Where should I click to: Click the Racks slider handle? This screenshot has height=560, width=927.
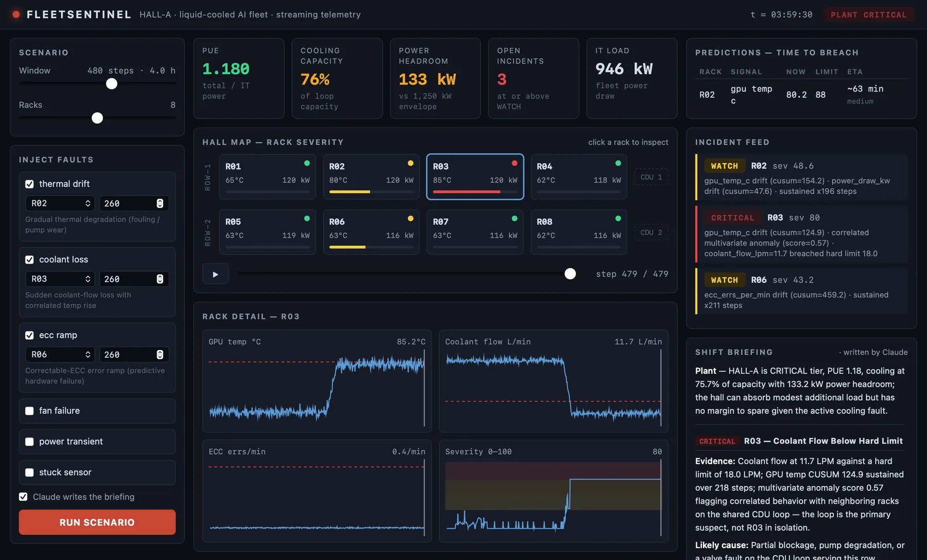[x=97, y=118]
